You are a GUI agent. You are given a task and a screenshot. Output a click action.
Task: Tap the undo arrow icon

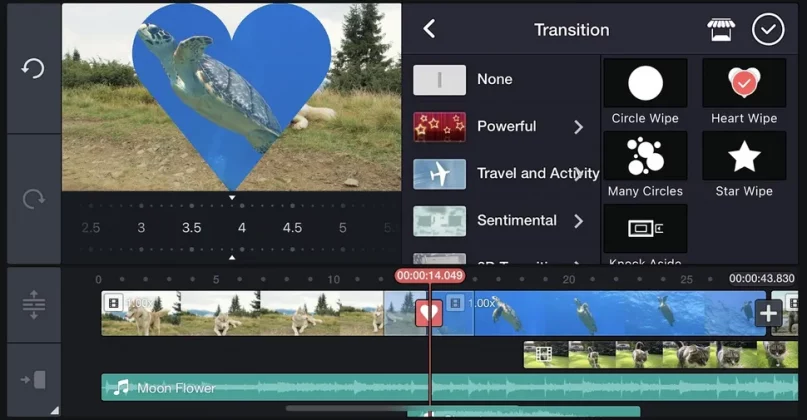(x=33, y=68)
